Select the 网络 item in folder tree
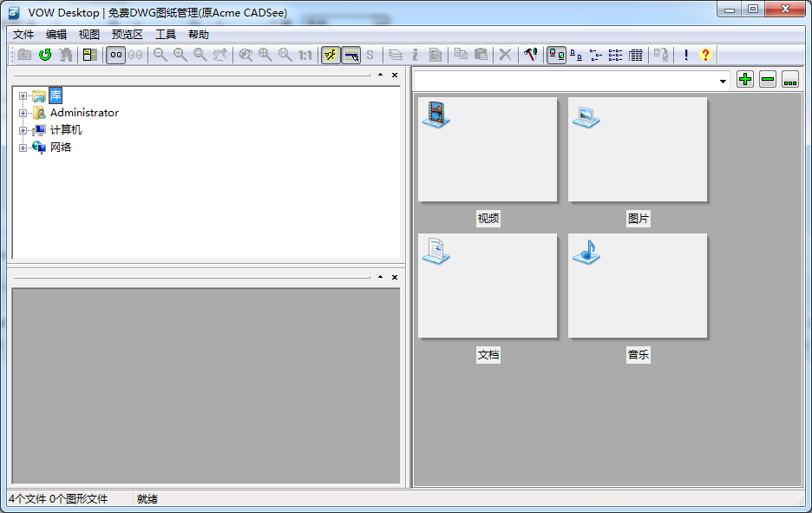 61,148
